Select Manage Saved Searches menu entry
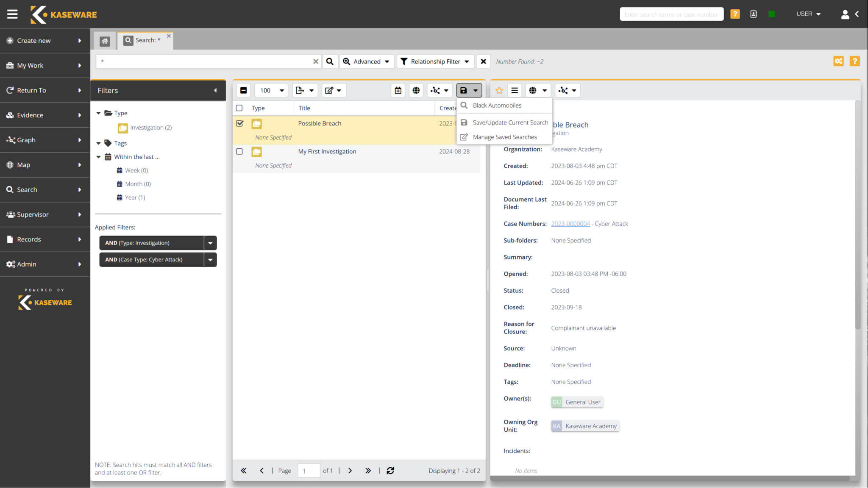868x488 pixels. pos(504,136)
